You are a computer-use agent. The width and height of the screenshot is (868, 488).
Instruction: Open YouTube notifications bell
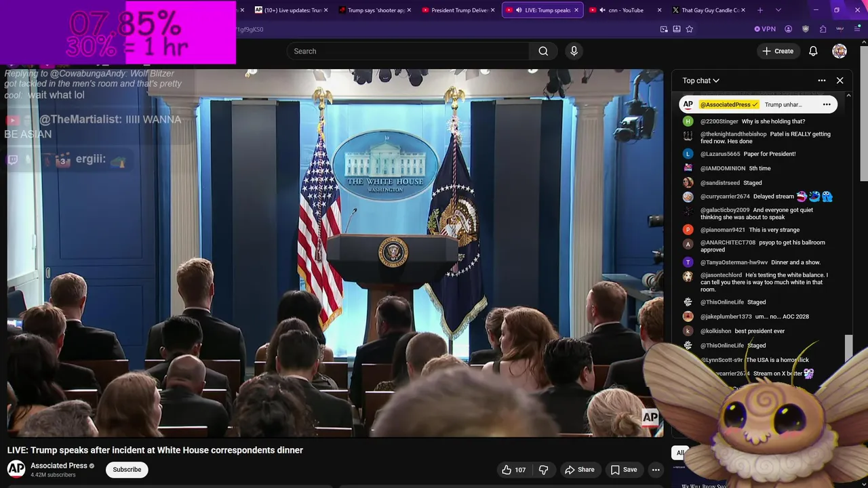(813, 51)
